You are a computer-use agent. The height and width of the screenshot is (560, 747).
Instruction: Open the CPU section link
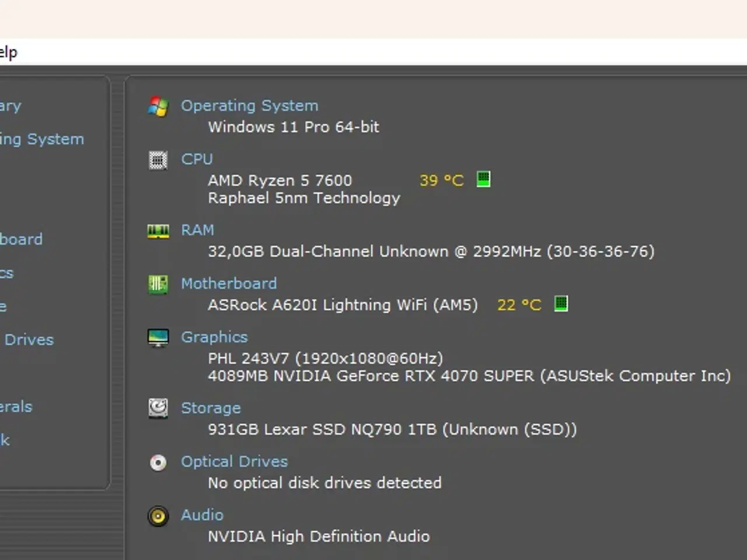click(x=197, y=159)
